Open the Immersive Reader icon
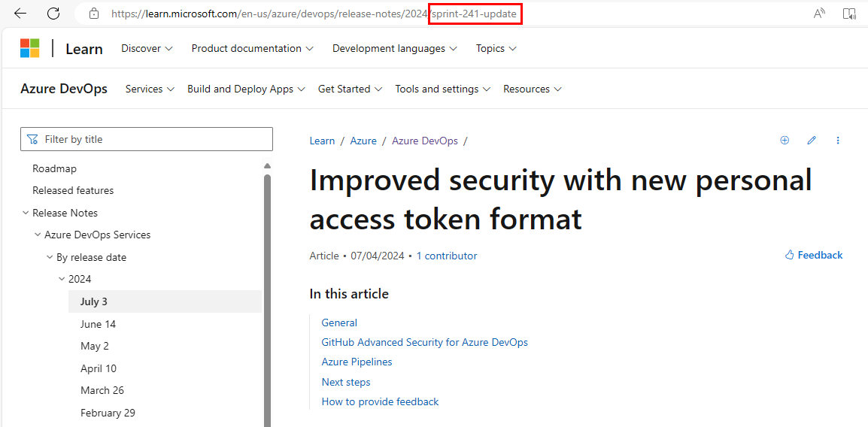Viewport: 868px width, 427px height. pyautogui.click(x=849, y=14)
